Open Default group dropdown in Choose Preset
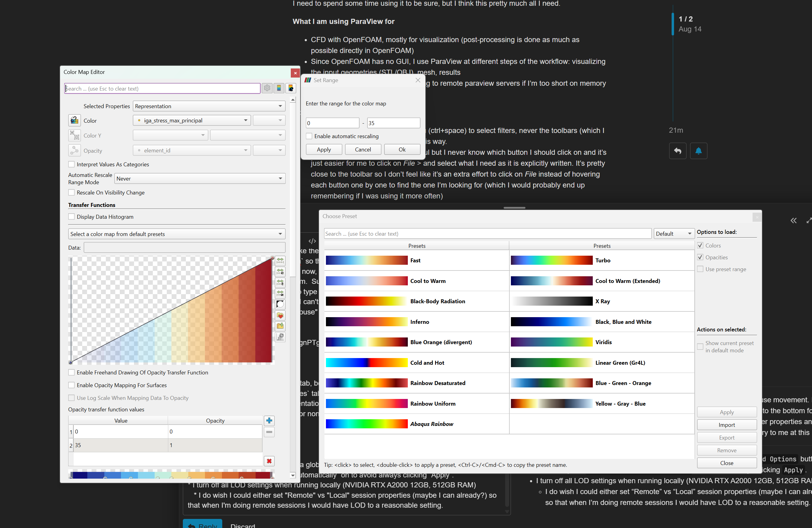This screenshot has height=528, width=812. point(674,234)
